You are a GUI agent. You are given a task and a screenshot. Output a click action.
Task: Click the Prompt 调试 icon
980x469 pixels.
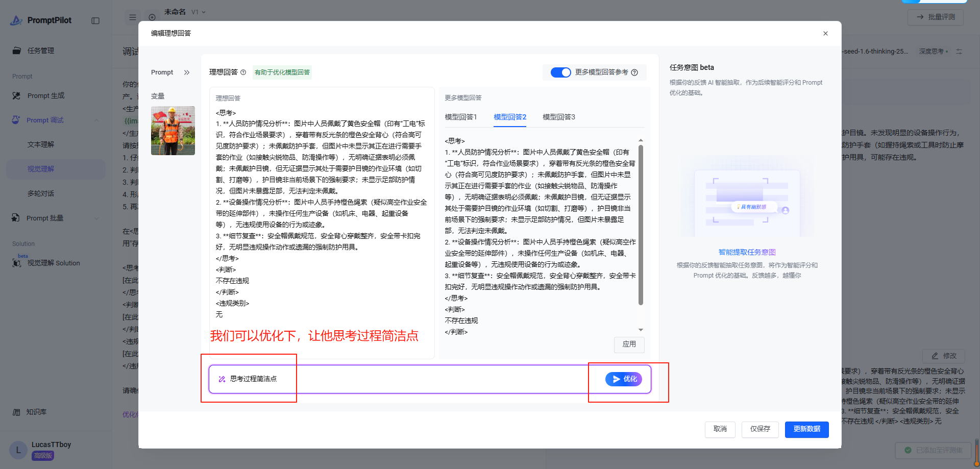coord(16,120)
